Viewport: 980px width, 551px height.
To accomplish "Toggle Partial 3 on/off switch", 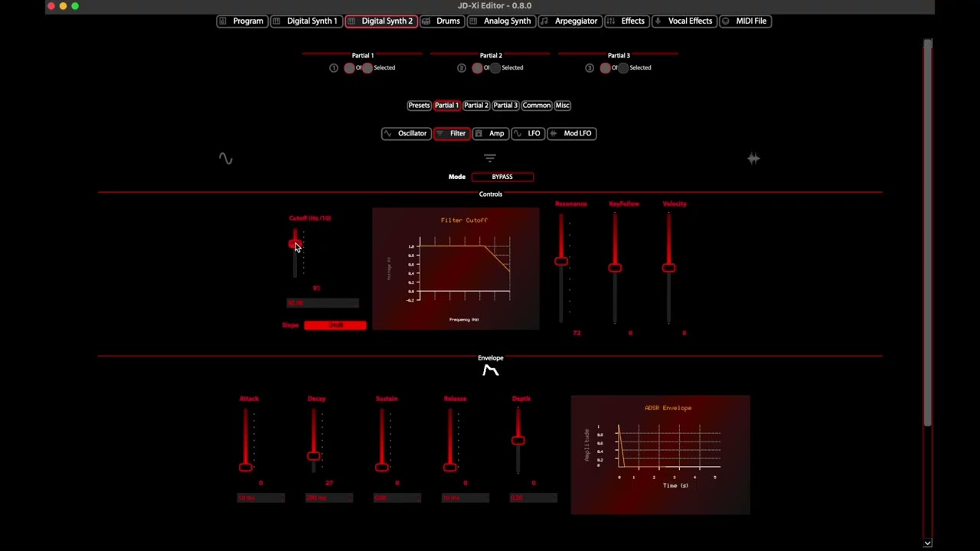I will (605, 68).
